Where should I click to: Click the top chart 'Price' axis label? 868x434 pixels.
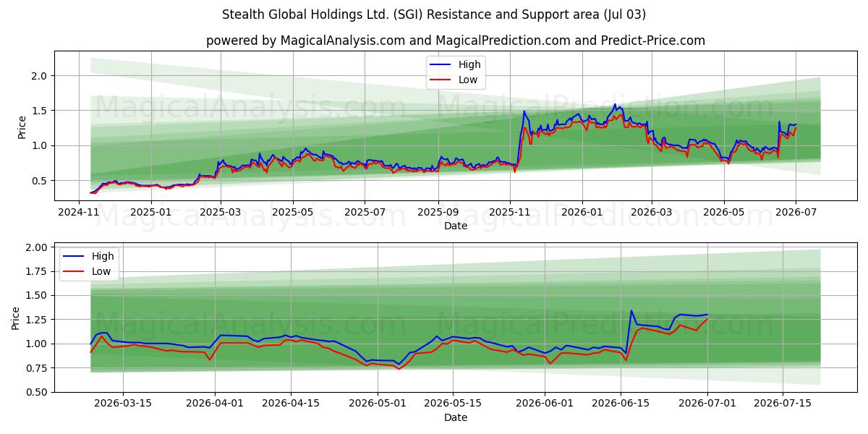click(x=22, y=127)
